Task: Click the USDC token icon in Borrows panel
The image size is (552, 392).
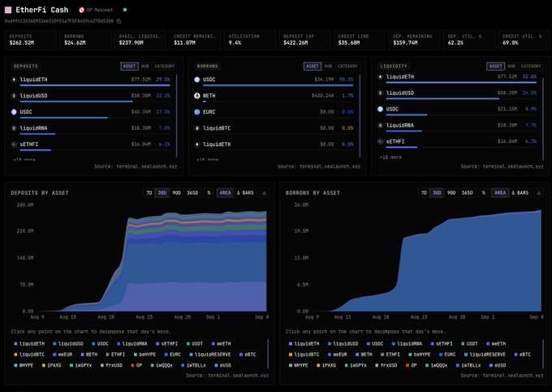Action: coord(197,80)
